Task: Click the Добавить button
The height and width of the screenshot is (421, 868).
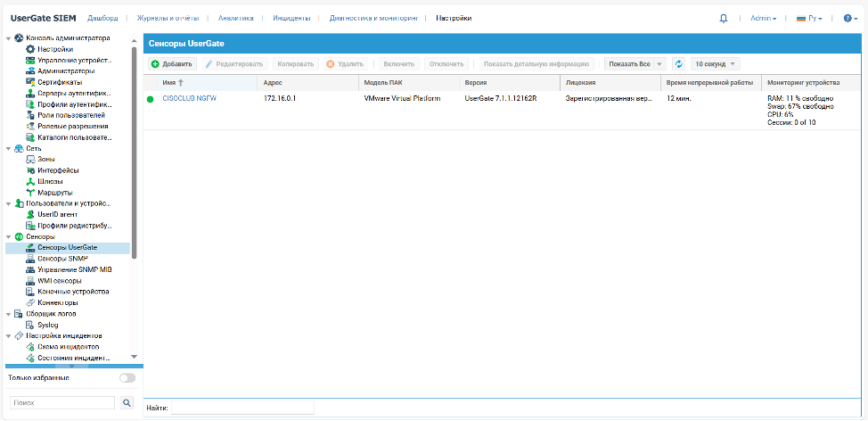Action: (172, 64)
